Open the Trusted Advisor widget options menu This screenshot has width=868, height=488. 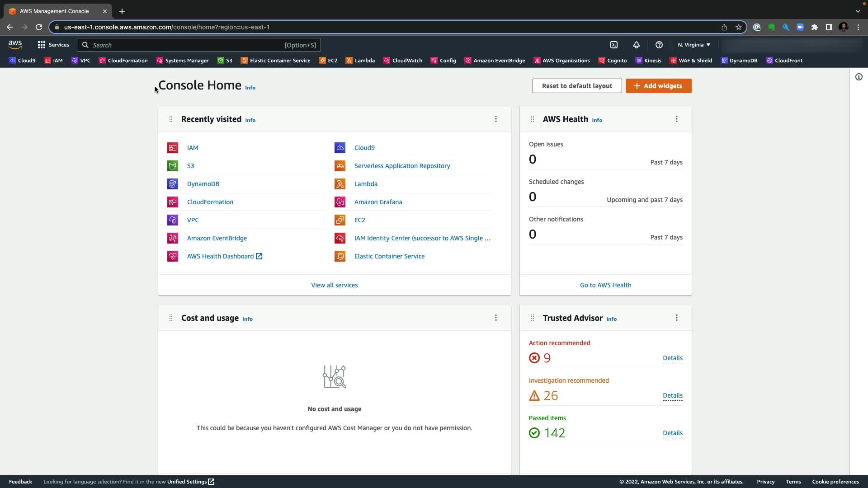(x=677, y=318)
